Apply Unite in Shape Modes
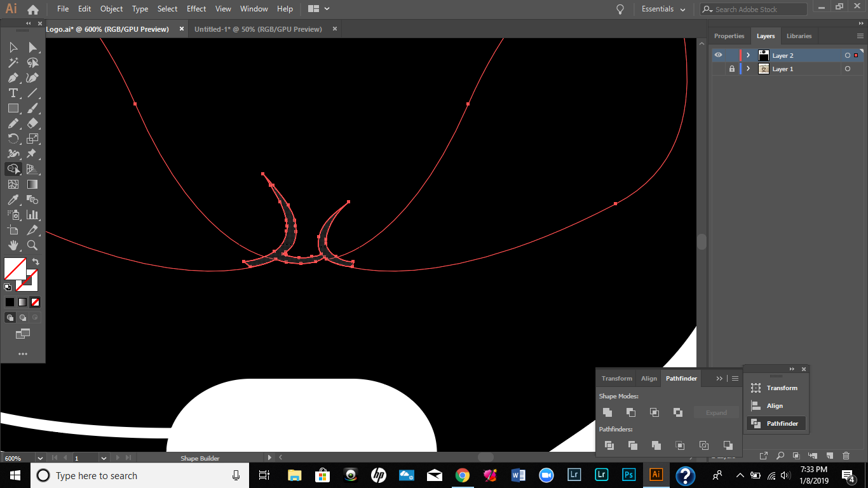868x488 pixels. point(607,412)
